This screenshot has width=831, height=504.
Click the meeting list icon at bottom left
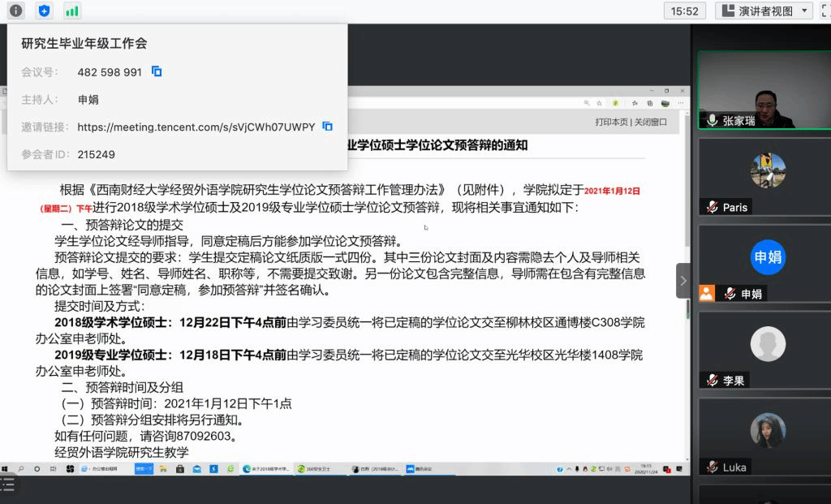[8, 485]
